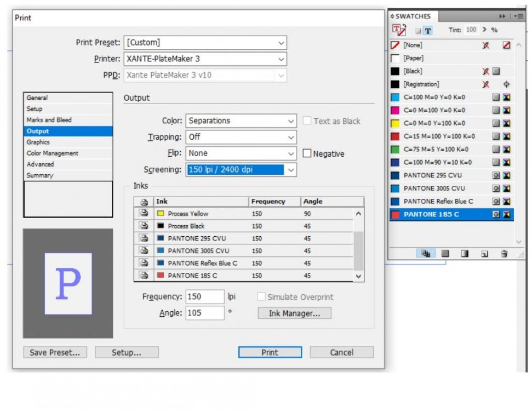The height and width of the screenshot is (411, 532).
Task: Open the Flip dropdown
Action: click(x=241, y=153)
